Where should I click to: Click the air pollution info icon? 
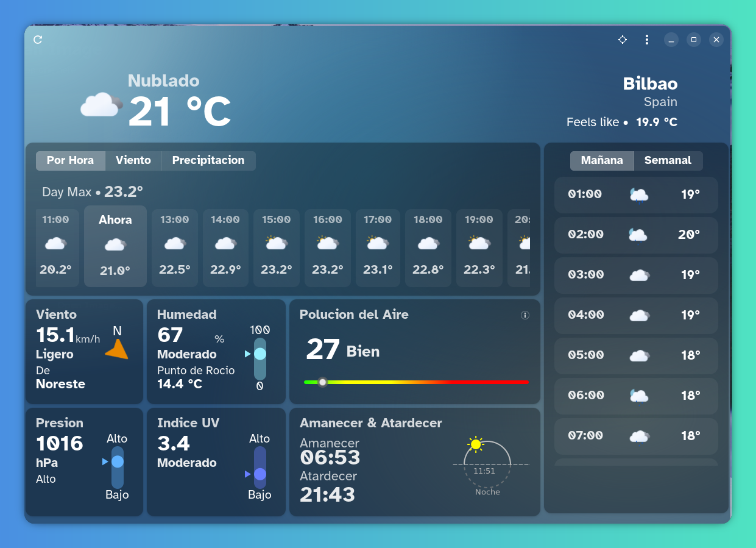pos(525,315)
